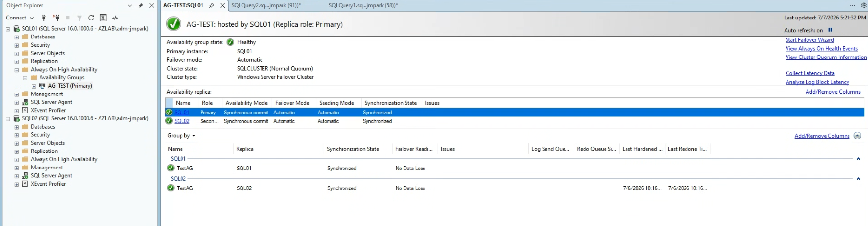The width and height of the screenshot is (868, 226).
Task: Open View Cluster Quorum Information link
Action: click(826, 57)
